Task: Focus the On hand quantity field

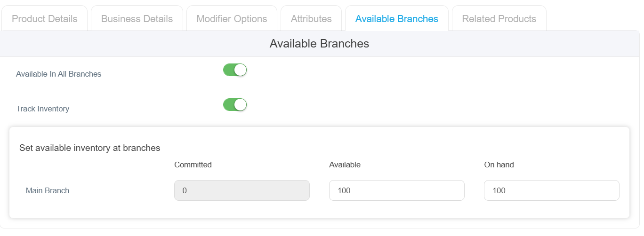Action: (x=552, y=190)
